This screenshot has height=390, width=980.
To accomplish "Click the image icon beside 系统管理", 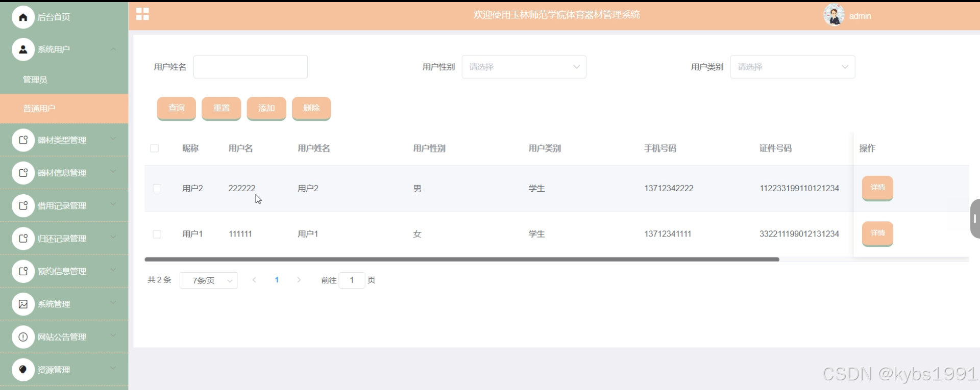I will point(23,304).
